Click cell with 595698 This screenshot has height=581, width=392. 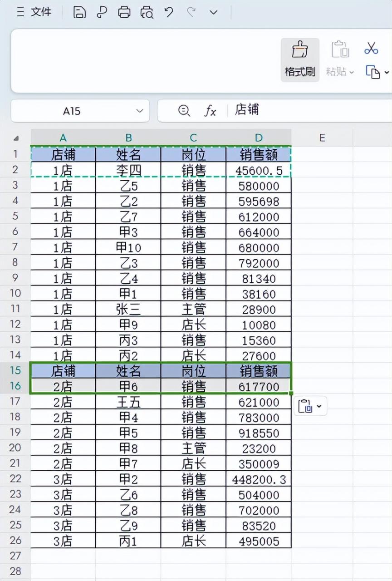(259, 201)
